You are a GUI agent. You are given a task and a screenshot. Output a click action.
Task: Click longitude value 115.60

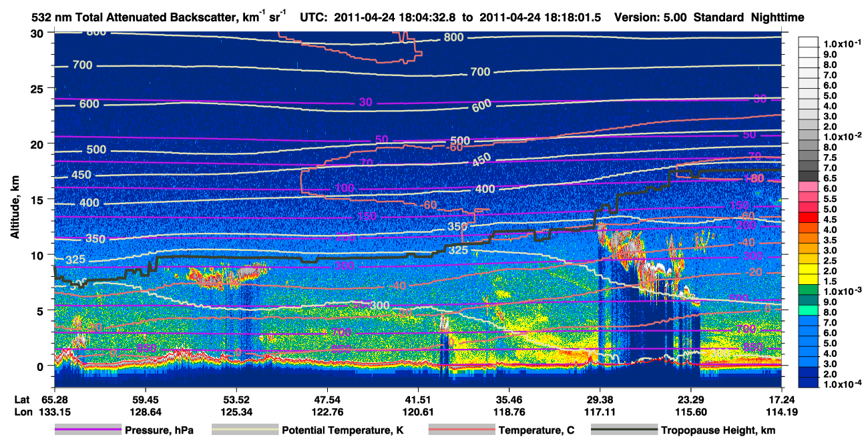[690, 412]
